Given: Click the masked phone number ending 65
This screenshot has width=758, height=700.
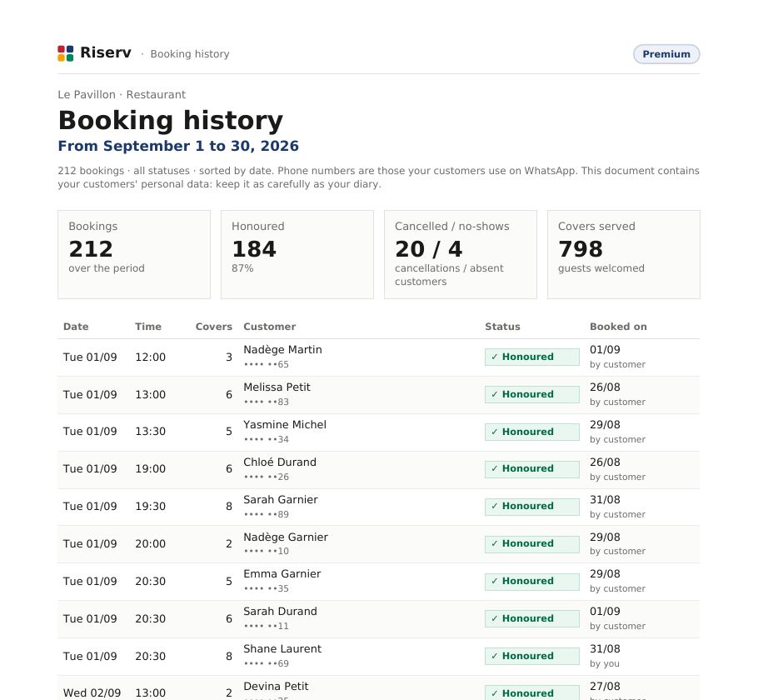Looking at the screenshot, I should 266,364.
